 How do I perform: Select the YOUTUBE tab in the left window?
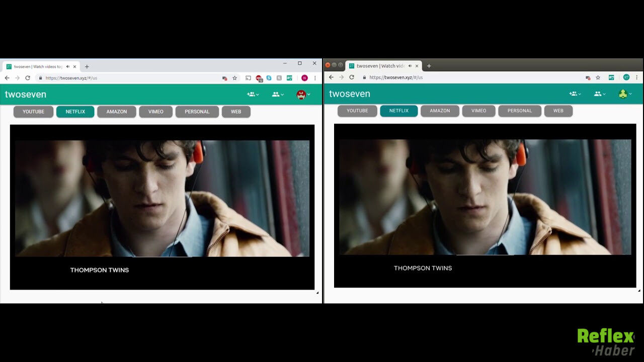[x=33, y=112]
